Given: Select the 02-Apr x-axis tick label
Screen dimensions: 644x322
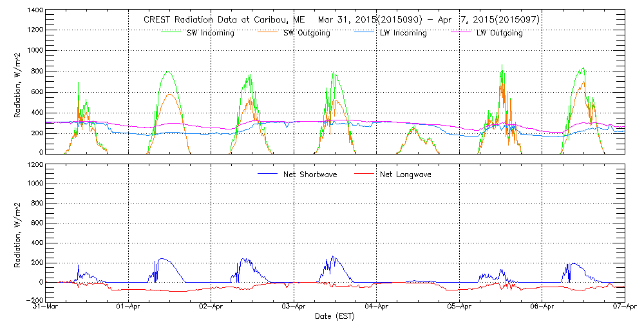Looking at the screenshot, I should (x=211, y=308).
